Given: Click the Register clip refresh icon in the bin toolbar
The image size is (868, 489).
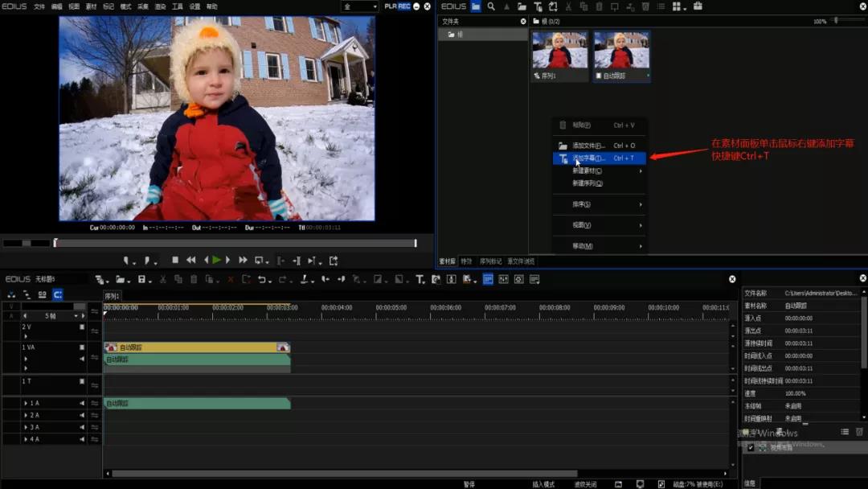Looking at the screenshot, I should [553, 6].
